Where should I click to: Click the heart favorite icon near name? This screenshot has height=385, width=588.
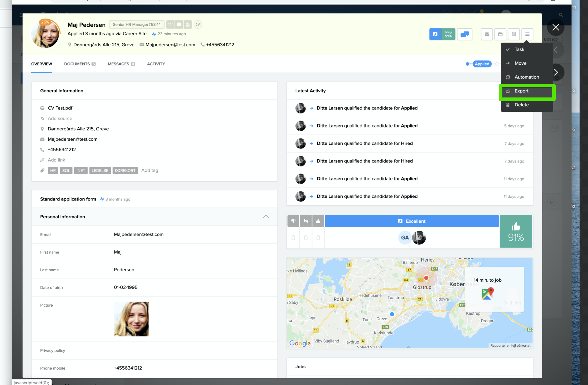170,24
